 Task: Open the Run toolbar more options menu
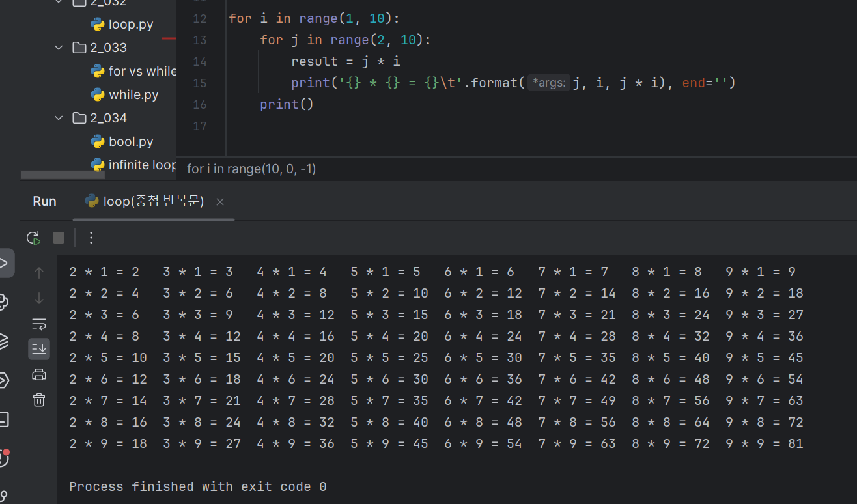[x=91, y=238]
